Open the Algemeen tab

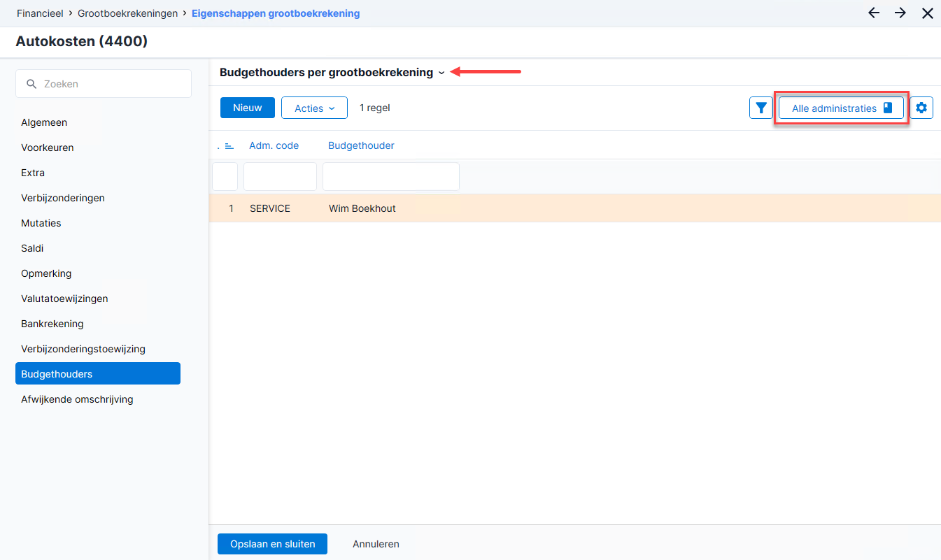click(44, 122)
